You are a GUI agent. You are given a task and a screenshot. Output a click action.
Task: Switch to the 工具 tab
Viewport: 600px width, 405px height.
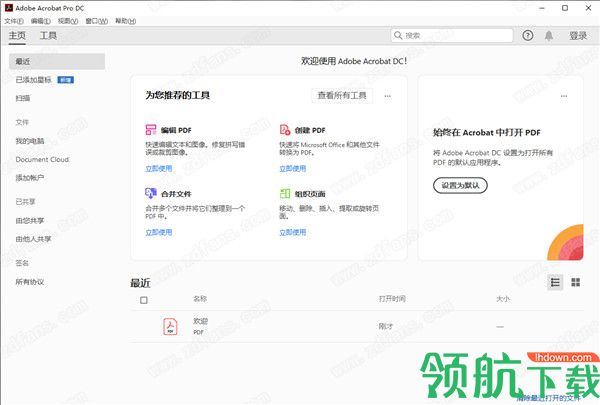(x=48, y=36)
